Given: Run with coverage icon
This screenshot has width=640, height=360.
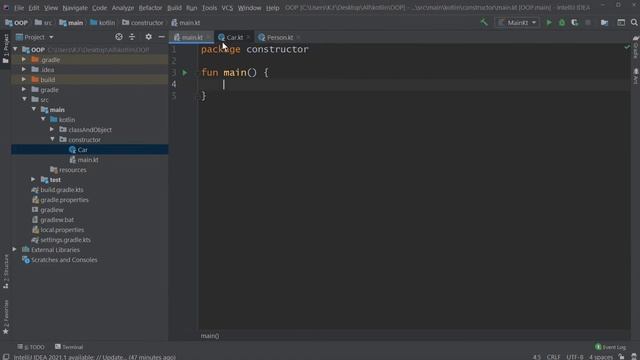Looking at the screenshot, I should (x=575, y=23).
